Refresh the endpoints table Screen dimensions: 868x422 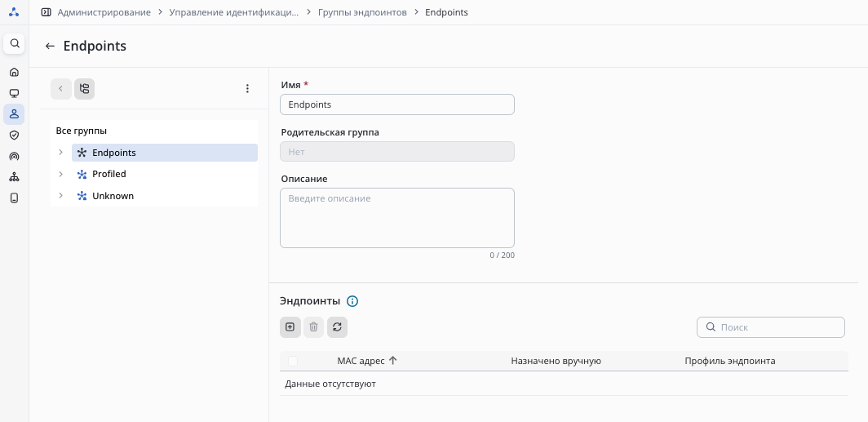tap(337, 327)
